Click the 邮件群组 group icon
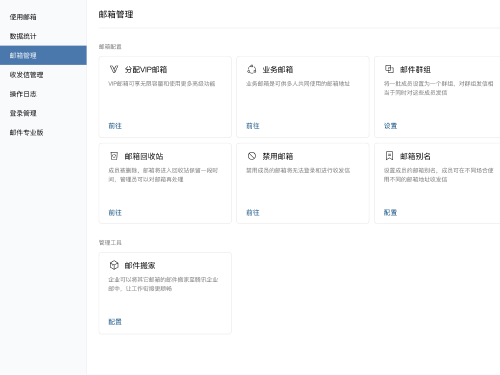The height and width of the screenshot is (375, 500). (x=389, y=69)
